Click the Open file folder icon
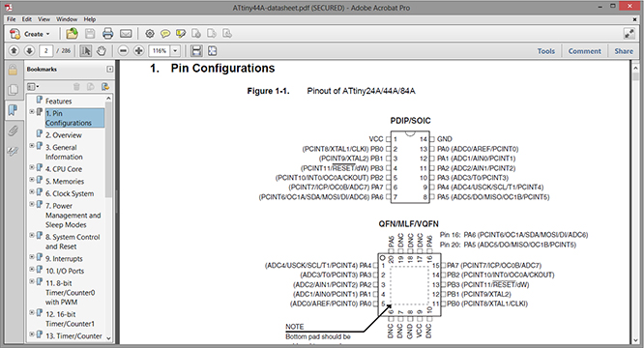 coord(72,34)
